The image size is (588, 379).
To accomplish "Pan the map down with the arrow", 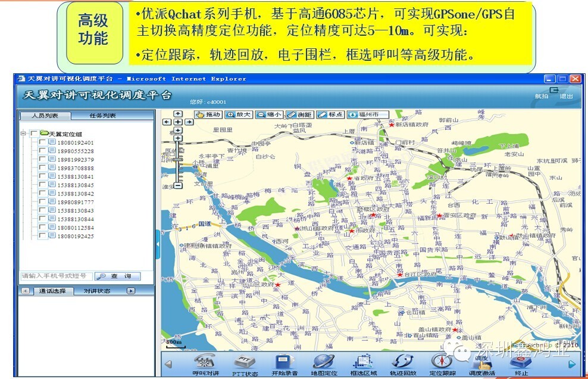I will pos(178,130).
